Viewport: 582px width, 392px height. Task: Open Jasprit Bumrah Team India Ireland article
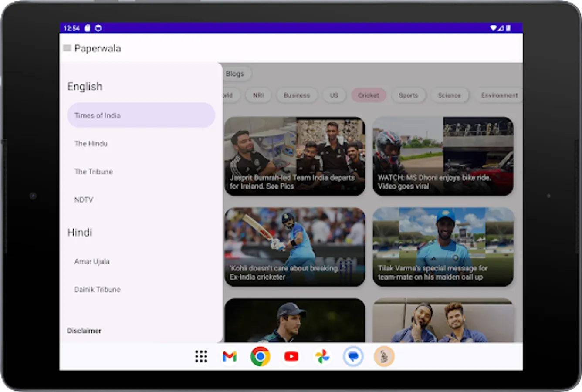[x=295, y=156]
